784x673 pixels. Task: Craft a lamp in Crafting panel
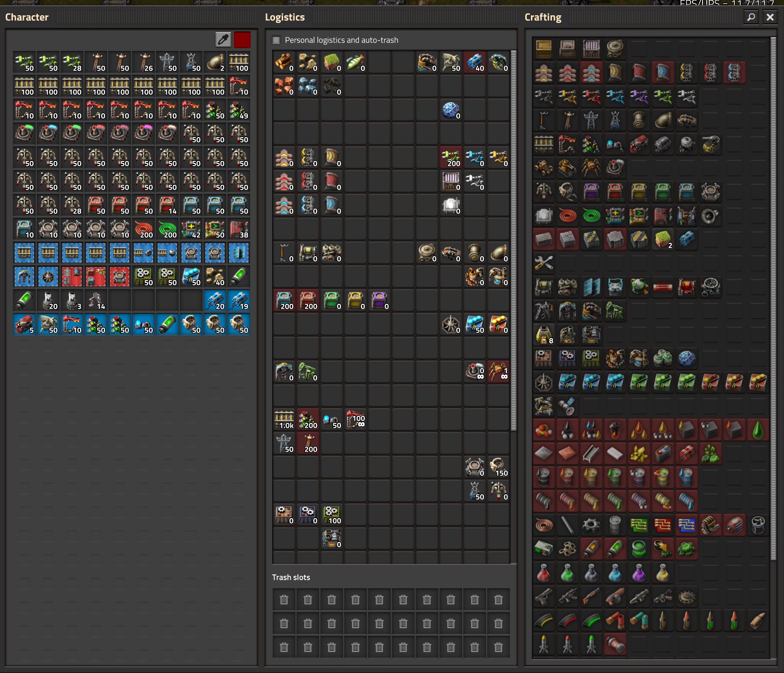(x=544, y=215)
